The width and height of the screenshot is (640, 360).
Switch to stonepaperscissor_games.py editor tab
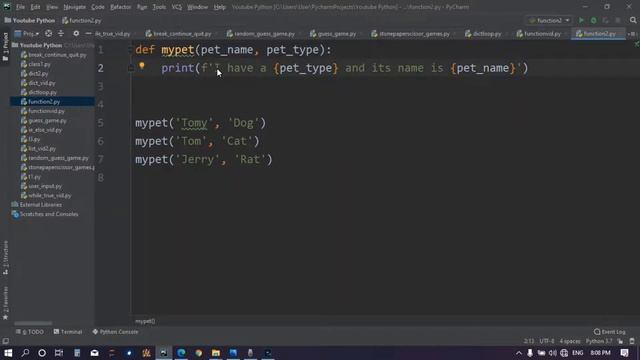tap(412, 34)
